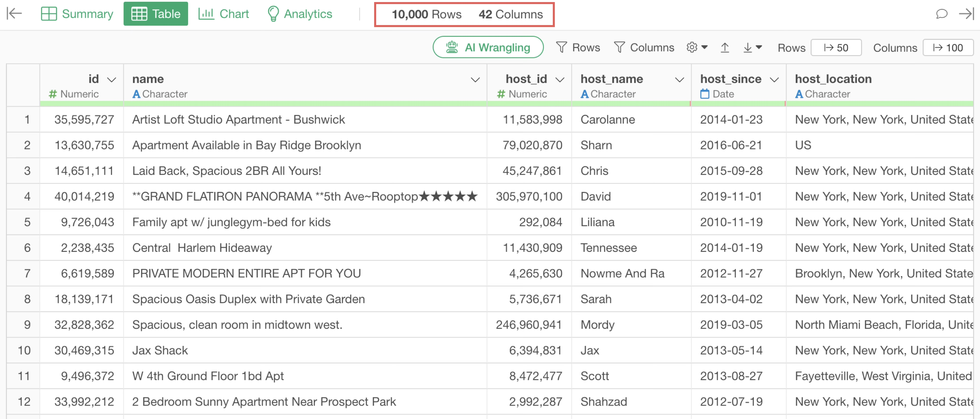This screenshot has height=419, width=980.
Task: Open the host_name column header dropdown
Action: 679,80
